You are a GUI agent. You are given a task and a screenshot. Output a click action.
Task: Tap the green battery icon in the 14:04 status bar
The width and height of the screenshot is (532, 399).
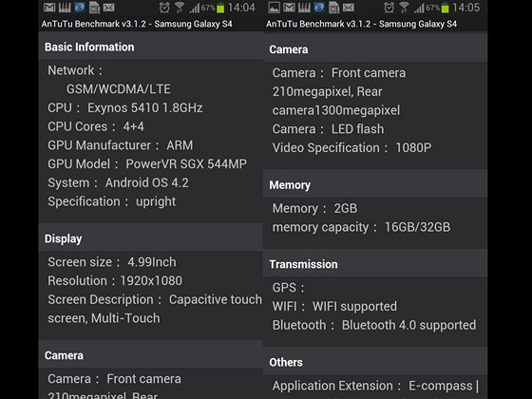click(x=220, y=8)
